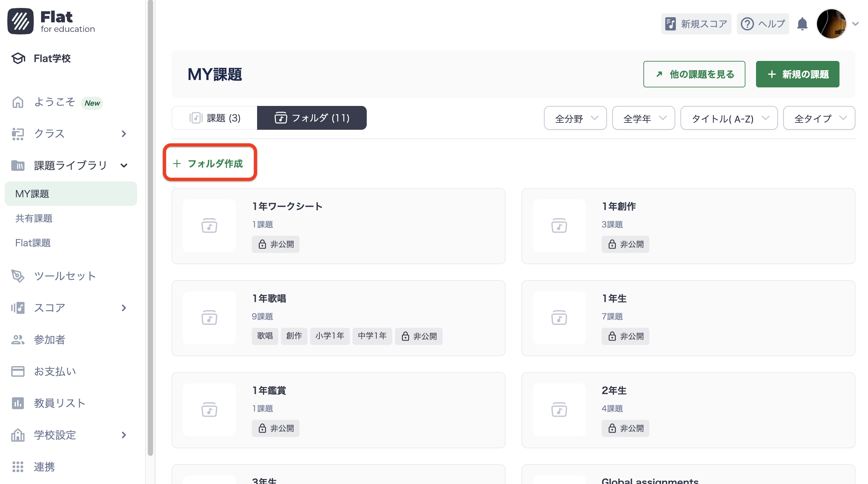
Task: Click the 1年歌唱 folder thumbnail
Action: [209, 317]
